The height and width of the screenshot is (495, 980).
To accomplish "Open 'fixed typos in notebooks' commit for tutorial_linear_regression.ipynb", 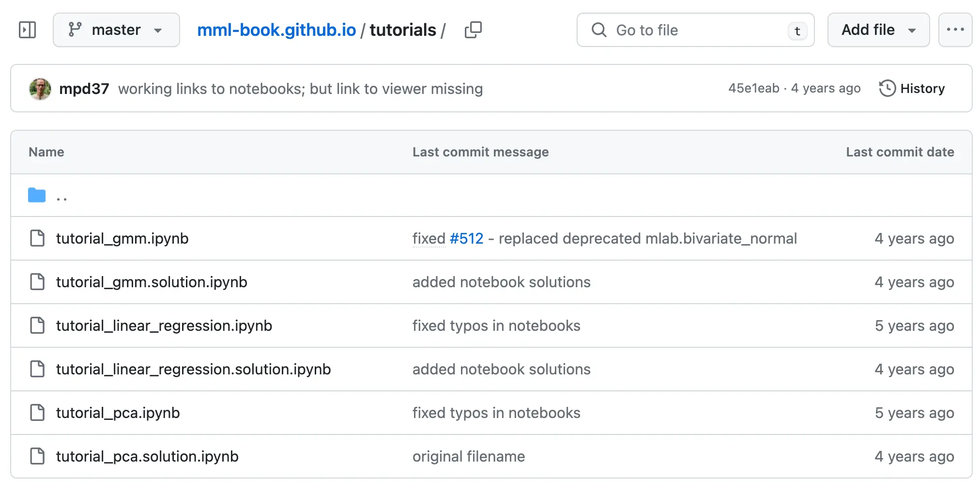I will (x=496, y=325).
